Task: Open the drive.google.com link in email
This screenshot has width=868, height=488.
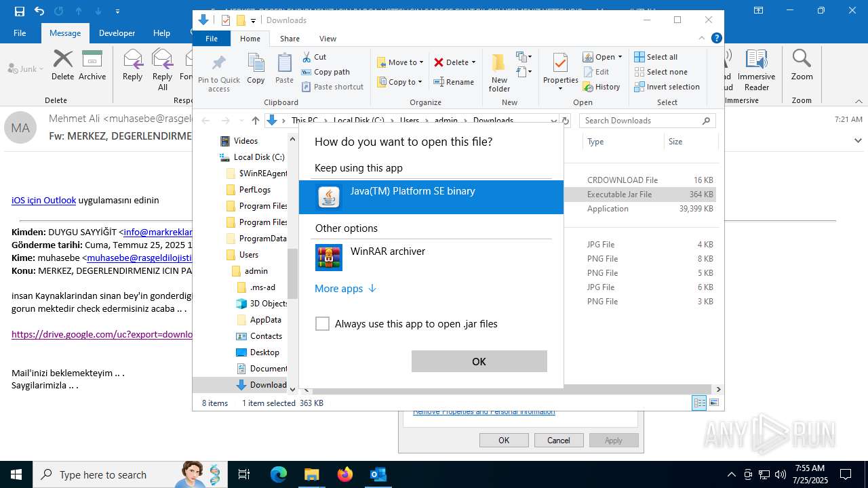Action: pyautogui.click(x=102, y=334)
